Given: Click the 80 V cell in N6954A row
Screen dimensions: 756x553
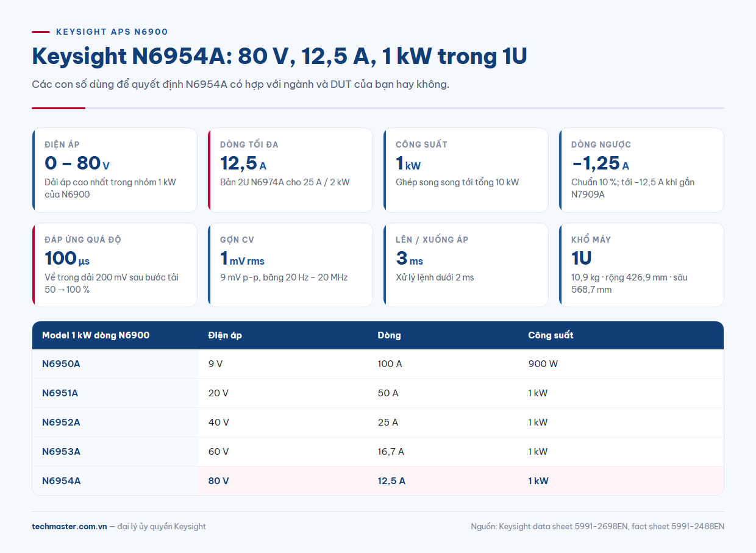Looking at the screenshot, I should pos(218,481).
